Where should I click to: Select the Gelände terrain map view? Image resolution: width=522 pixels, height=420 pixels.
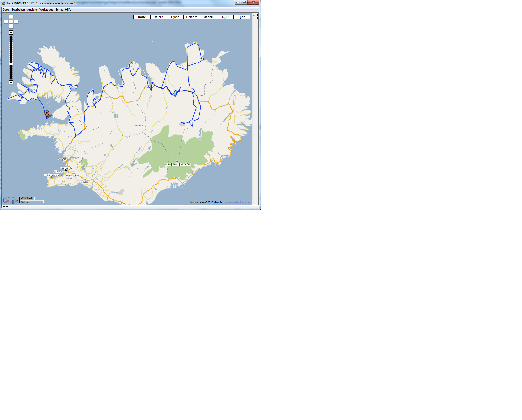[x=192, y=17]
